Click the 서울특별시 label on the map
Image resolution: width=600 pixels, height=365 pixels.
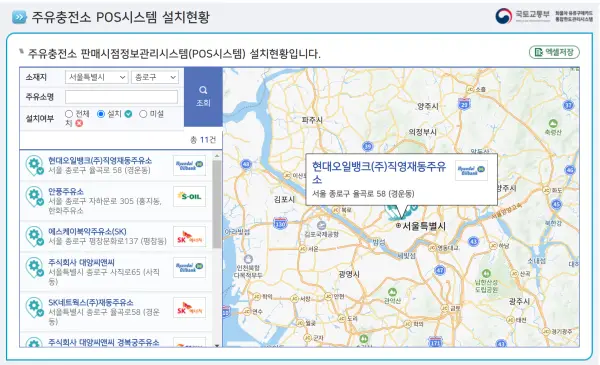pyautogui.click(x=424, y=226)
